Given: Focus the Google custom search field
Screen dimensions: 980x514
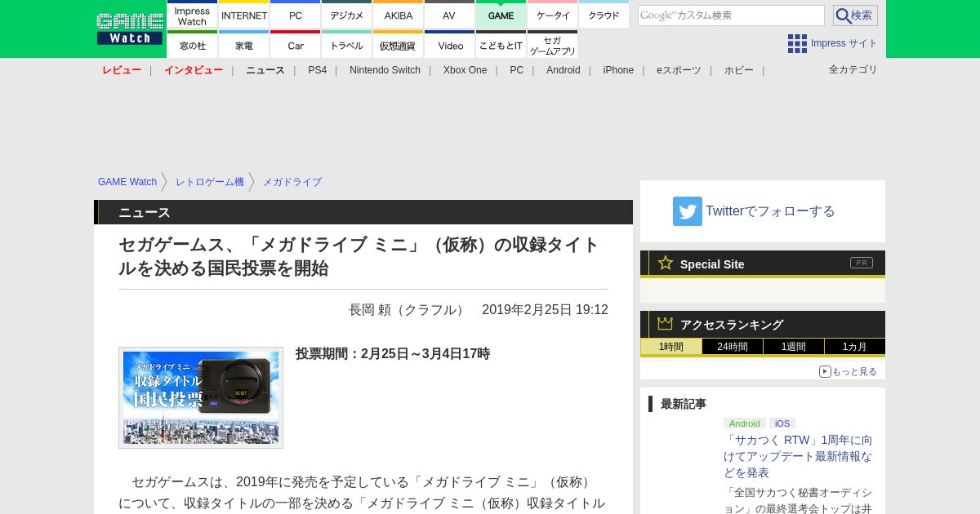Looking at the screenshot, I should (x=731, y=16).
